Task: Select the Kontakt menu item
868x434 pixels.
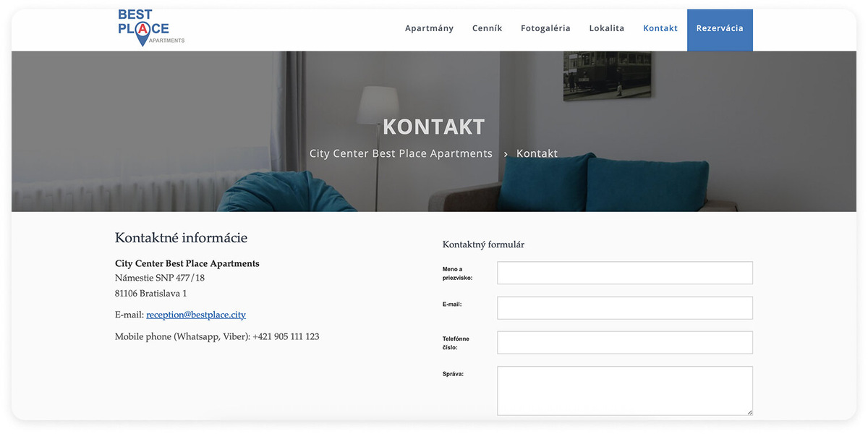Action: pyautogui.click(x=660, y=28)
